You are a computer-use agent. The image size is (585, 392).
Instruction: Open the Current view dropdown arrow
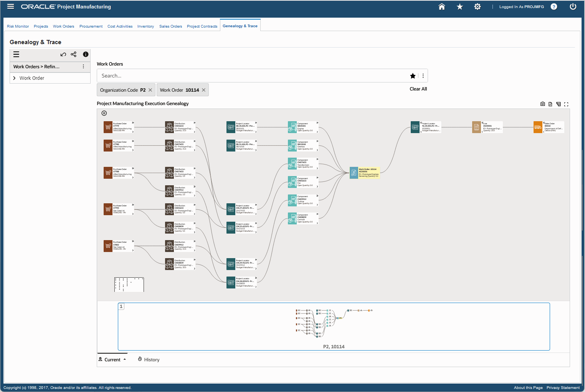125,360
